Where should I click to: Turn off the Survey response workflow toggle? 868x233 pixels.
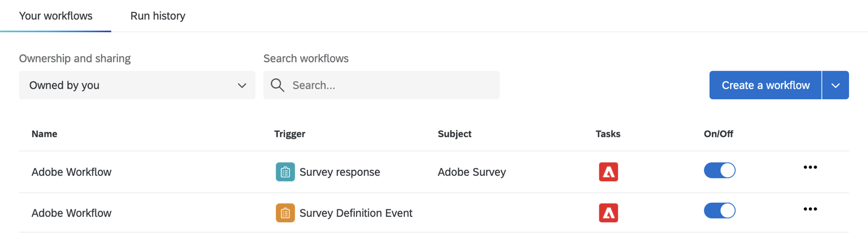click(719, 170)
